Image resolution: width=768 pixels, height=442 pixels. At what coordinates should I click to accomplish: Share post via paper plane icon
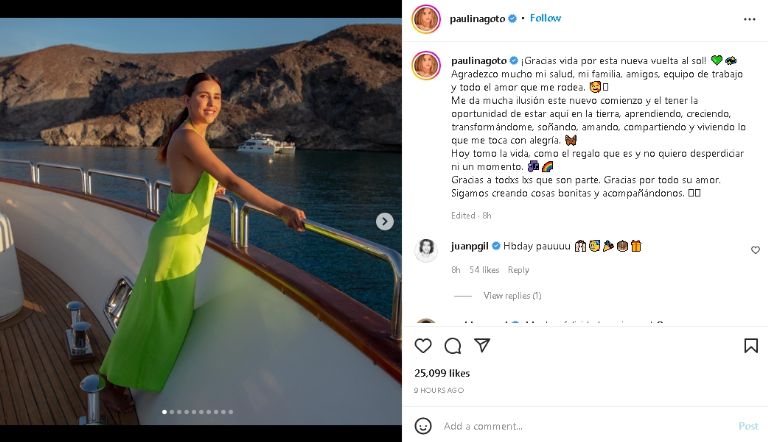(x=482, y=345)
